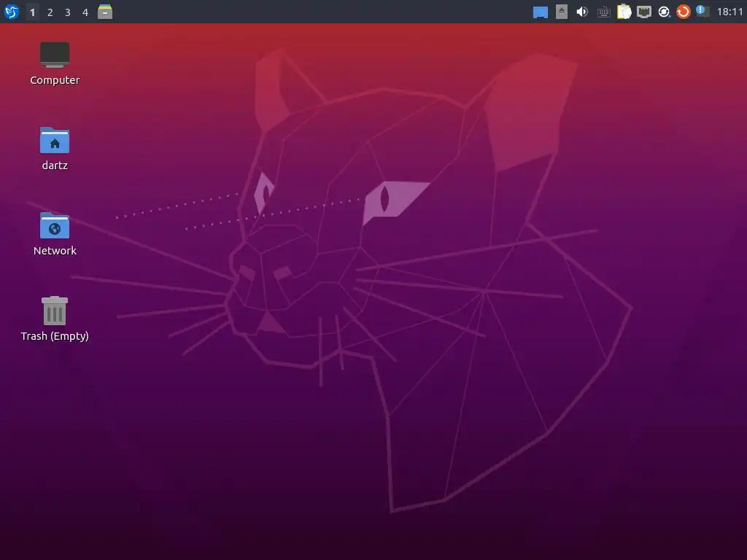The image size is (747, 560).
Task: Switch to workspace 3
Action: pyautogui.click(x=68, y=12)
